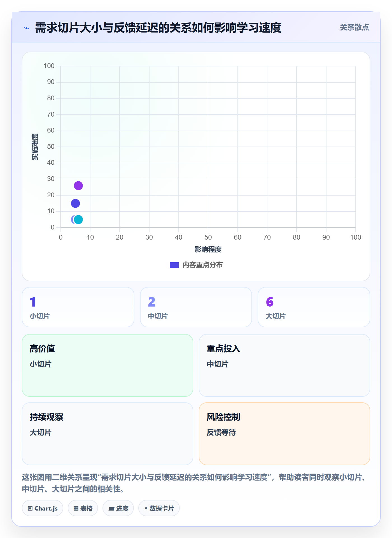Click the lightning bolt icon beside the title

(27, 28)
